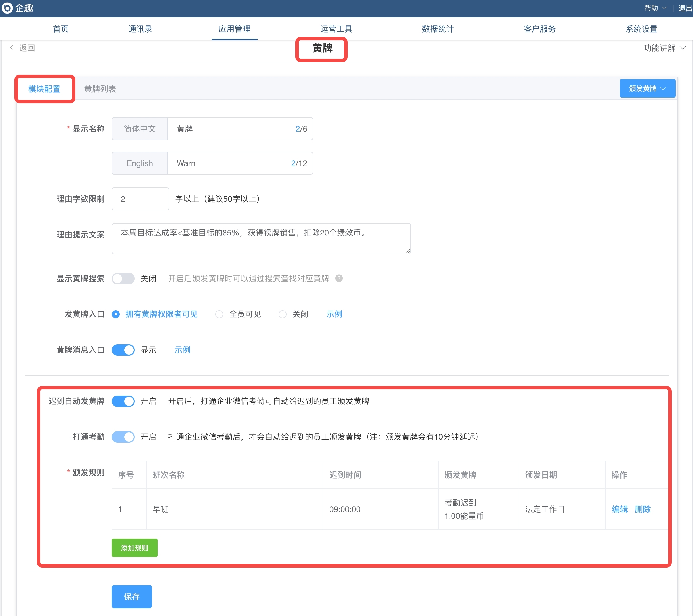This screenshot has height=616, width=693.
Task: Click 示例 link beside 黄牌消息入口
Action: pyautogui.click(x=182, y=350)
